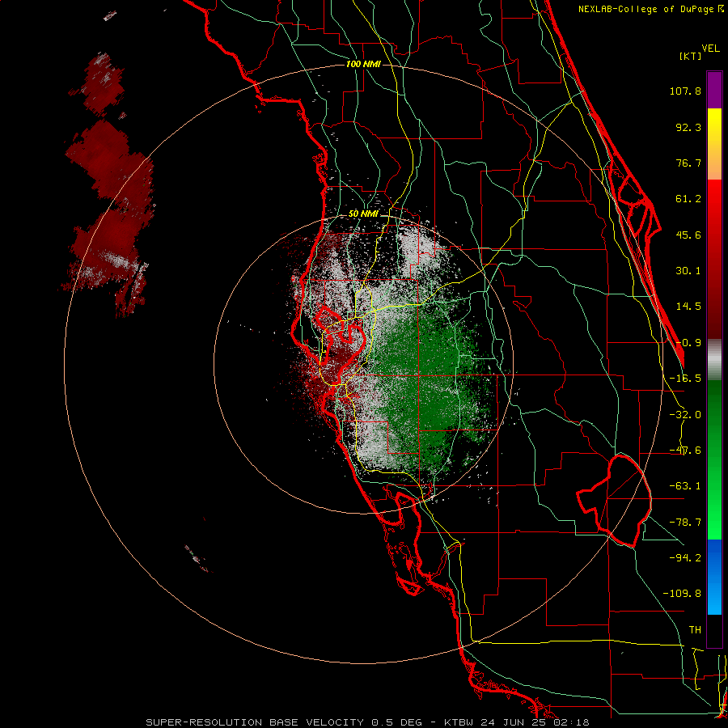Click the 14.5 velocity scale value
Image resolution: width=728 pixels, height=728 pixels.
click(688, 307)
